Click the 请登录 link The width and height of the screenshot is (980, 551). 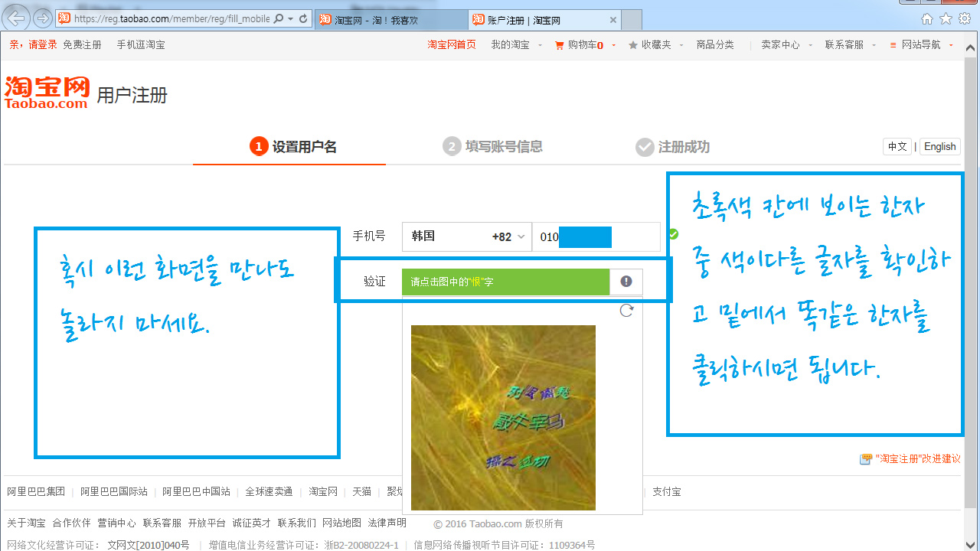tap(43, 45)
